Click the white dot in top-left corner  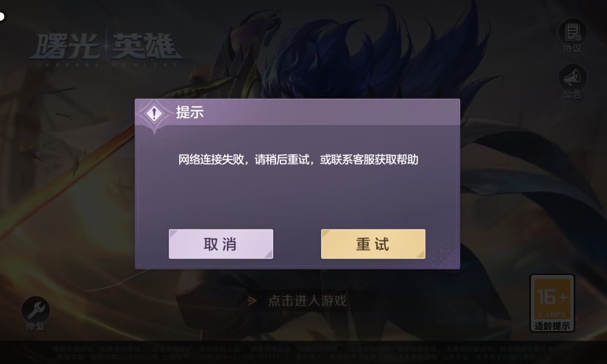click(x=2, y=16)
